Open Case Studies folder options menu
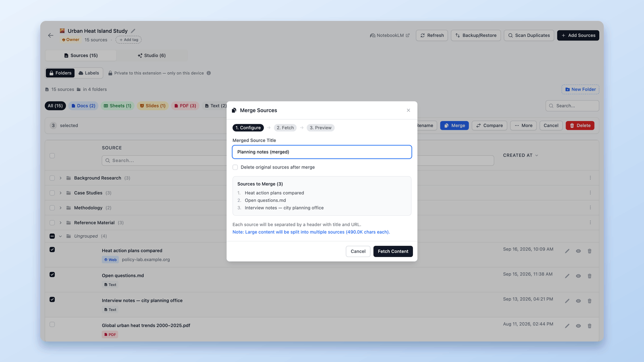Screen dimensions: 644x362 pos(590,193)
